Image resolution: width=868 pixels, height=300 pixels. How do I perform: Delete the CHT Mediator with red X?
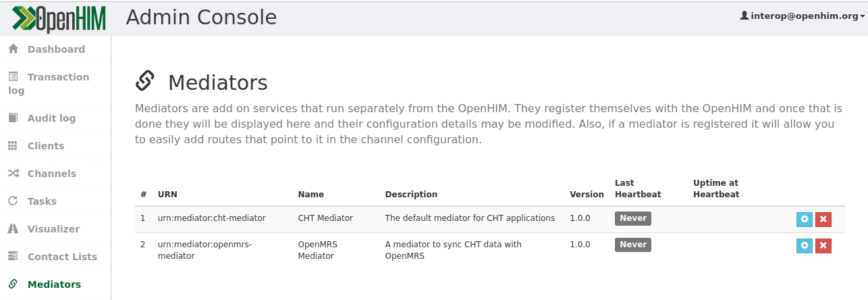coord(823,220)
